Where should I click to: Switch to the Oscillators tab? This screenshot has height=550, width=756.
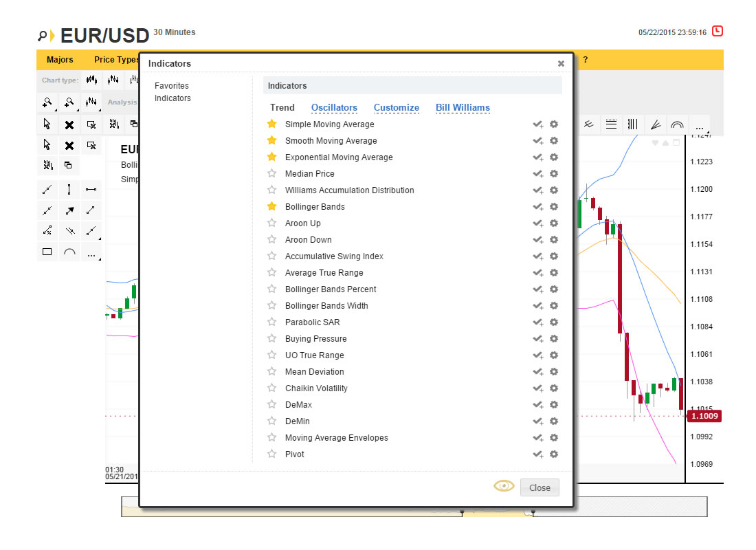pos(334,107)
